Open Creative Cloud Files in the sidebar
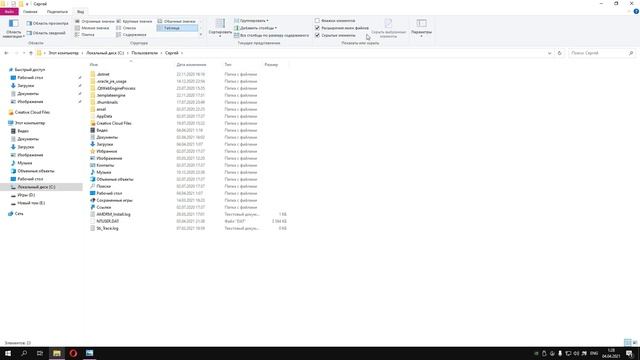Viewport: 640px width, 360px height. point(32,112)
